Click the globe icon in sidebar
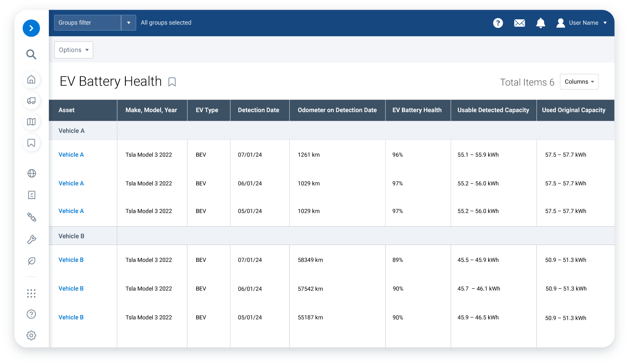Image resolution: width=629 pixels, height=364 pixels. (x=31, y=173)
